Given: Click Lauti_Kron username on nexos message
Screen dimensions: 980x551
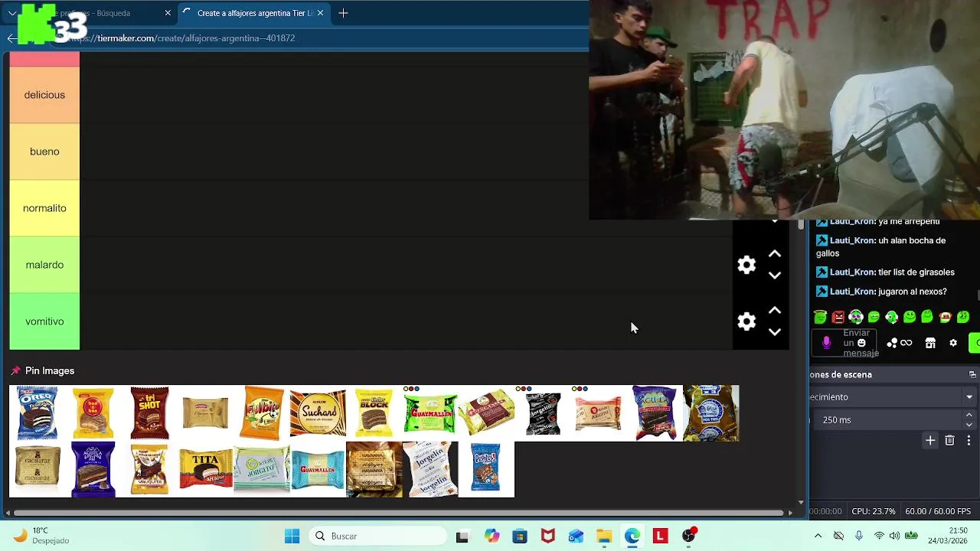Looking at the screenshot, I should tap(852, 292).
